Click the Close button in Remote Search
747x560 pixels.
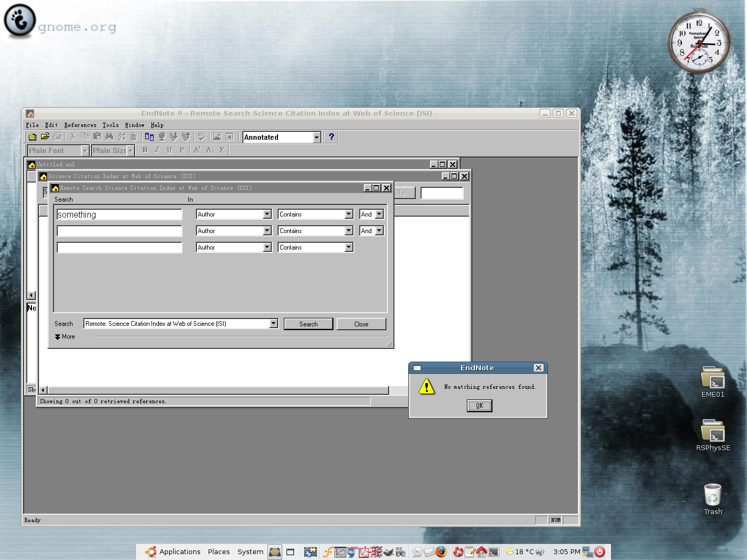pyautogui.click(x=361, y=324)
